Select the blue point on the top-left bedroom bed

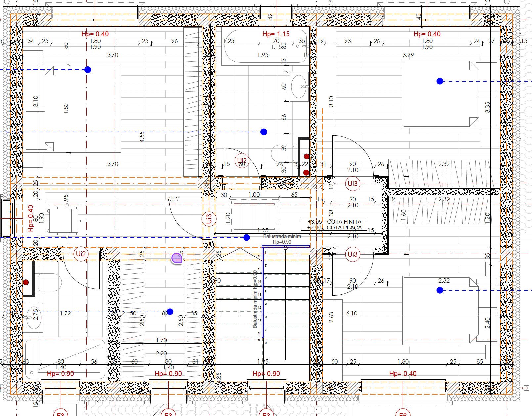[88, 70]
